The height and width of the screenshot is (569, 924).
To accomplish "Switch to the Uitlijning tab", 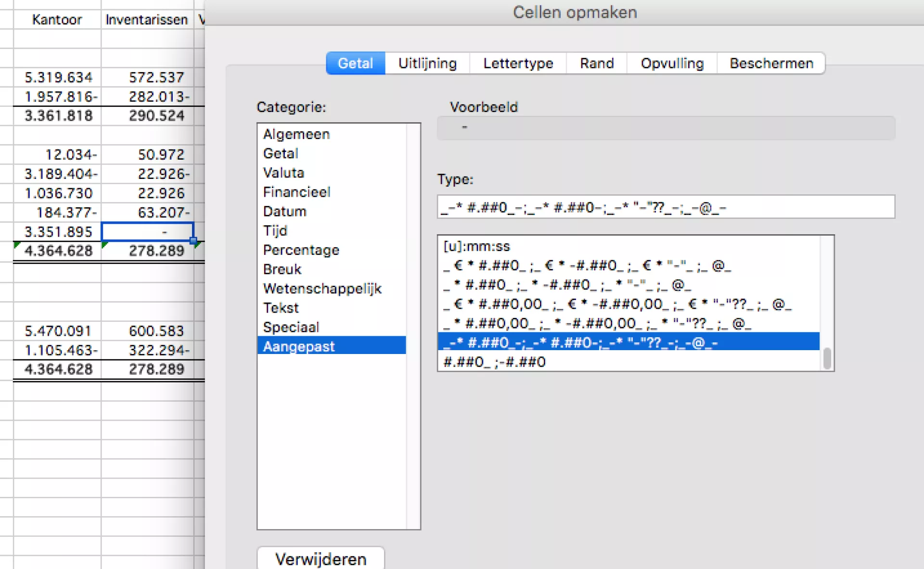I will (x=427, y=63).
